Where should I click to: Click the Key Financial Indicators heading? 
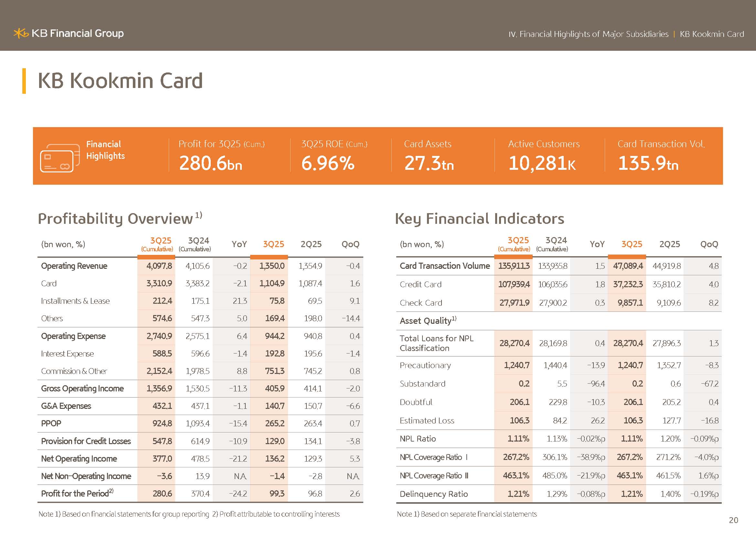click(x=479, y=219)
